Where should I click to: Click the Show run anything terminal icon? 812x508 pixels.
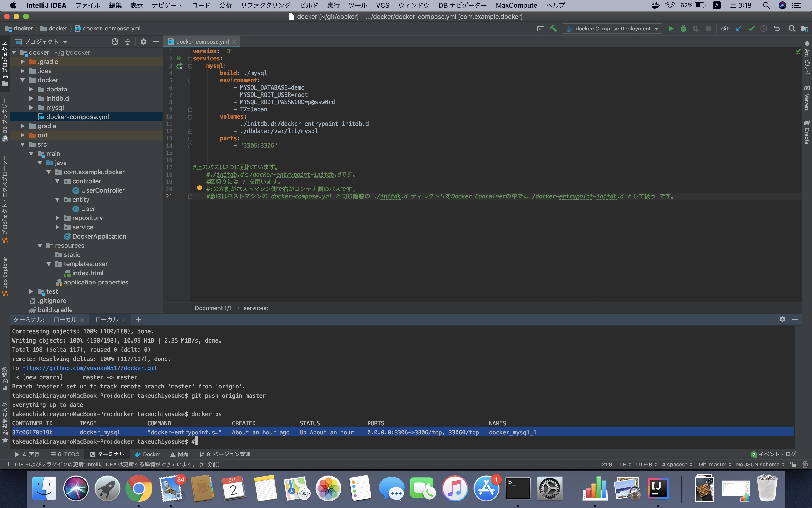point(541,29)
